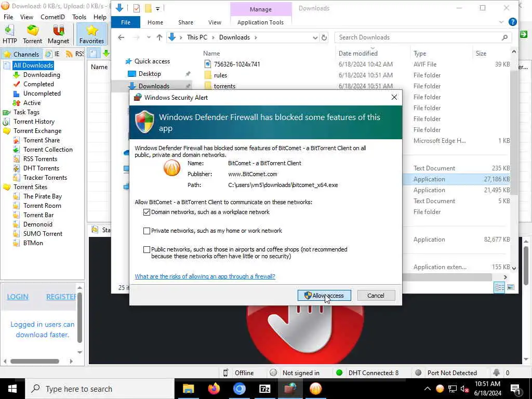Screen dimensions: 532x399
Task: Open DHT Torrents in the sidebar
Action: pos(41,168)
